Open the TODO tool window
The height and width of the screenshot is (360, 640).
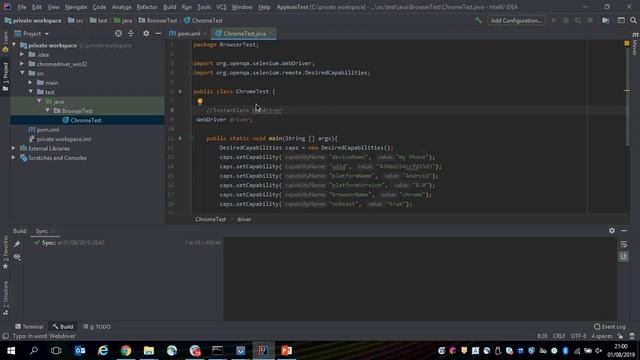point(97,327)
